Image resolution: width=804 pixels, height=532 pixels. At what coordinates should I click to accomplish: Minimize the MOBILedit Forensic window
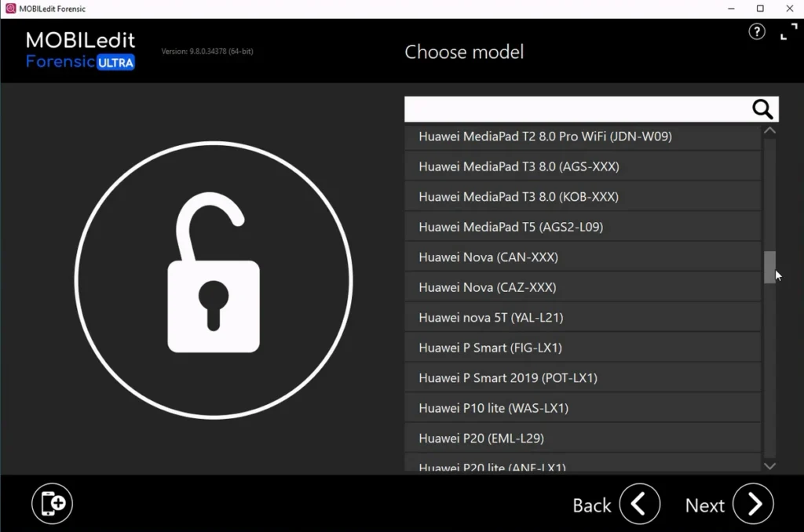[731, 9]
